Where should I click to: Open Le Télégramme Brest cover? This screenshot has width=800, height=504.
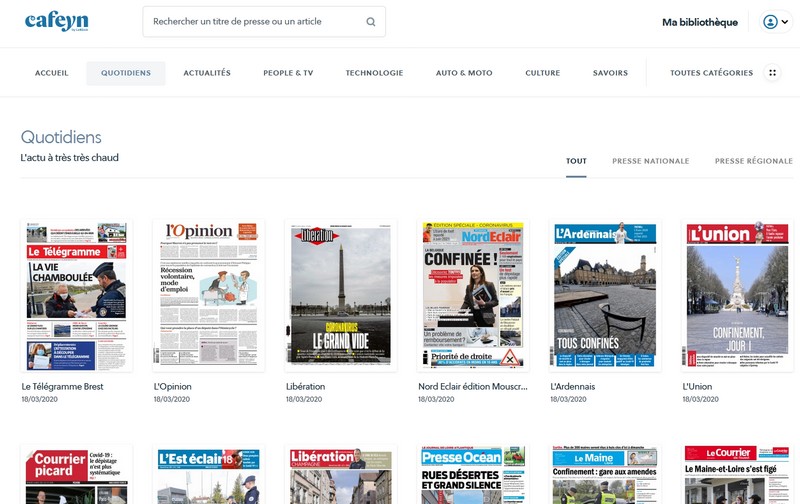click(77, 295)
